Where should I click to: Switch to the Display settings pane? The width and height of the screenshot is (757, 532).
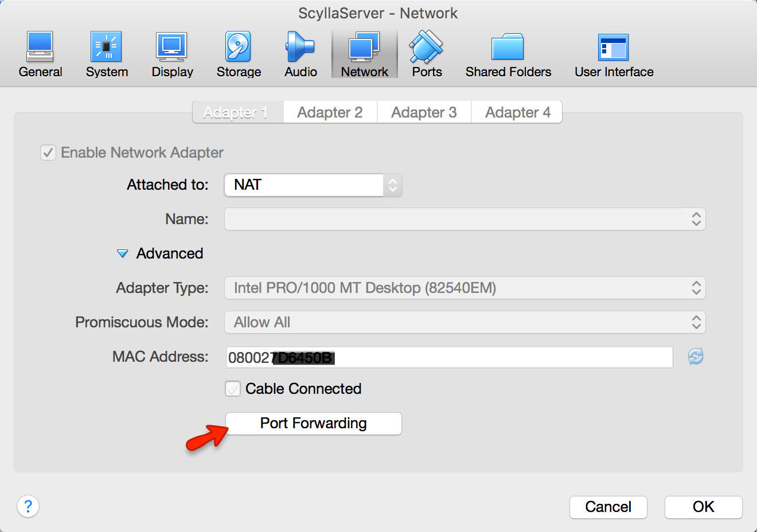click(172, 55)
